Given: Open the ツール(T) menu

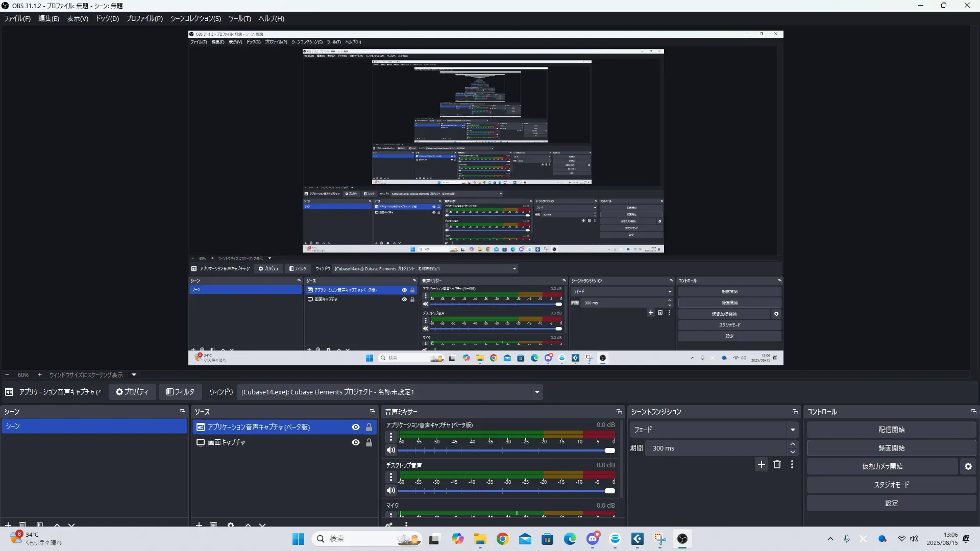Looking at the screenshot, I should tap(239, 18).
